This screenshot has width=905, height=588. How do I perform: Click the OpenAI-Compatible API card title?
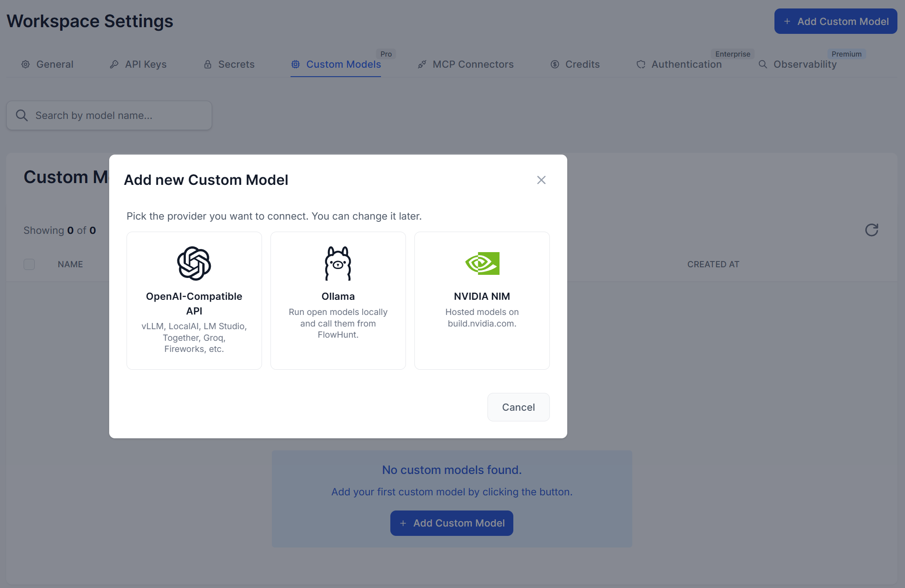point(194,303)
